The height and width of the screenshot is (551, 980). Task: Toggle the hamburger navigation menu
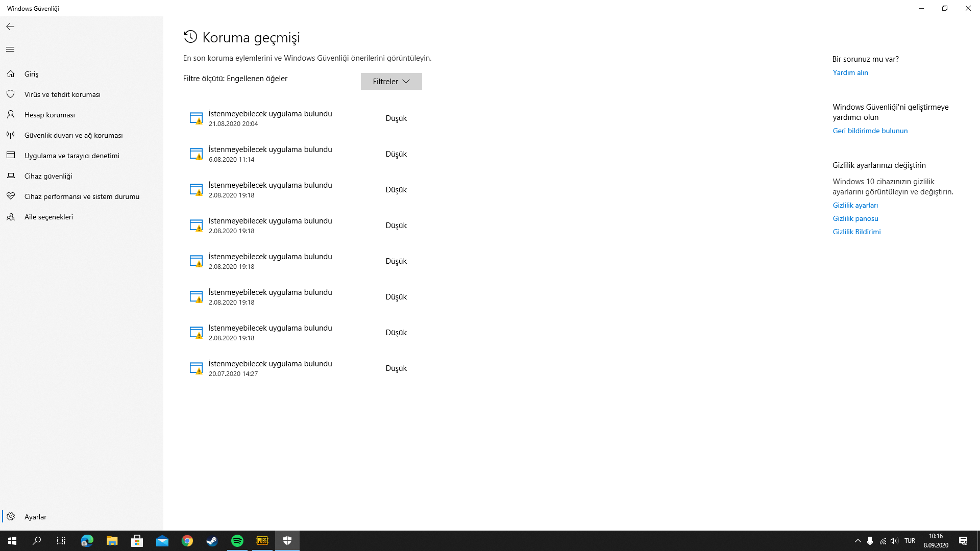(x=10, y=49)
